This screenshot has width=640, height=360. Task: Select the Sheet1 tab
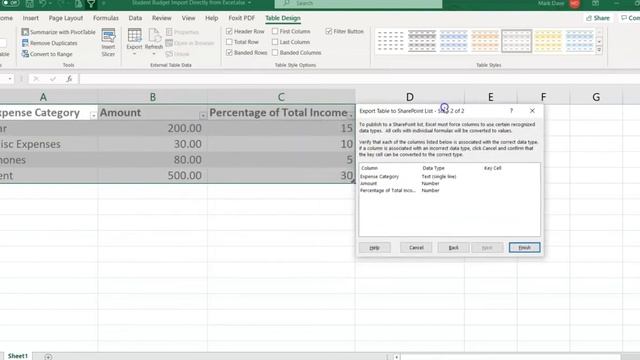click(18, 356)
